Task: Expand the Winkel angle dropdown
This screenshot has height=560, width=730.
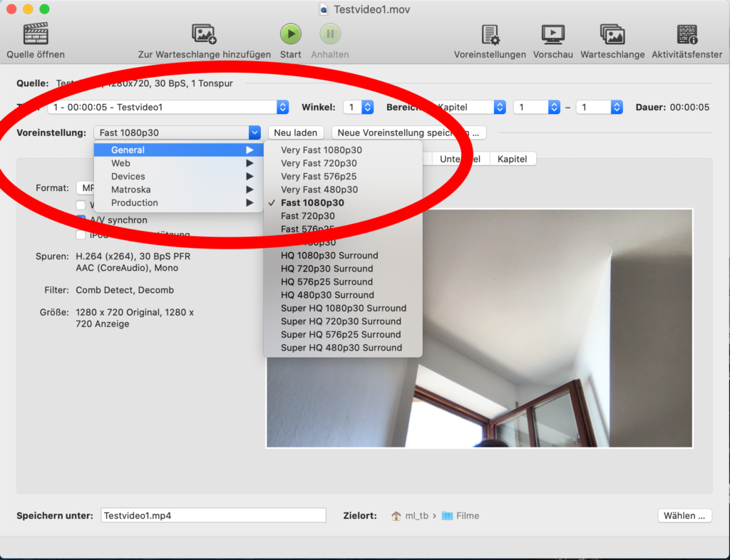Action: [x=358, y=108]
